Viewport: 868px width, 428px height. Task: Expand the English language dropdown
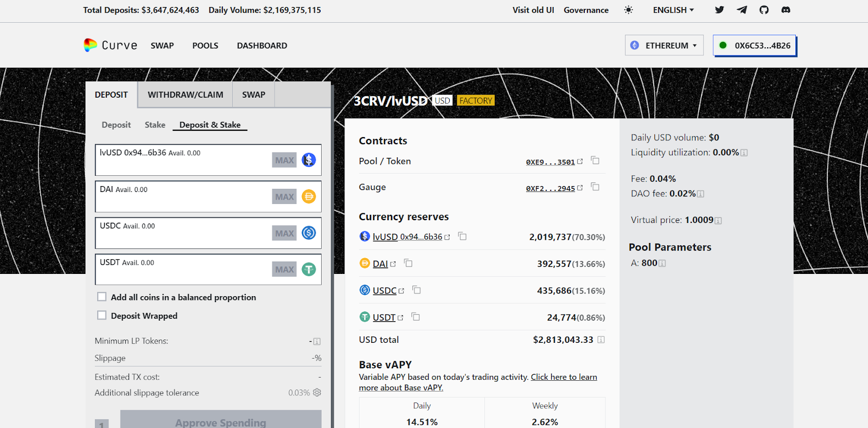coord(673,10)
